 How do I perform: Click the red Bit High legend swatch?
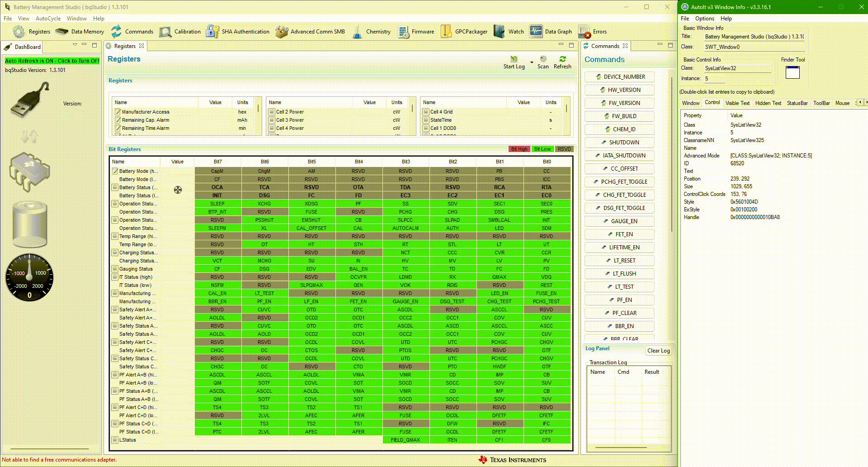pyautogui.click(x=519, y=149)
